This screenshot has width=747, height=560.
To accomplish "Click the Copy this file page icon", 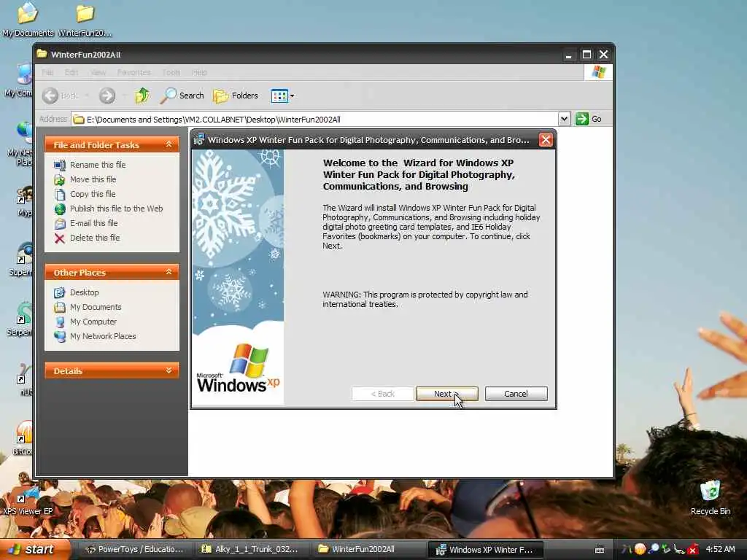I will [60, 194].
